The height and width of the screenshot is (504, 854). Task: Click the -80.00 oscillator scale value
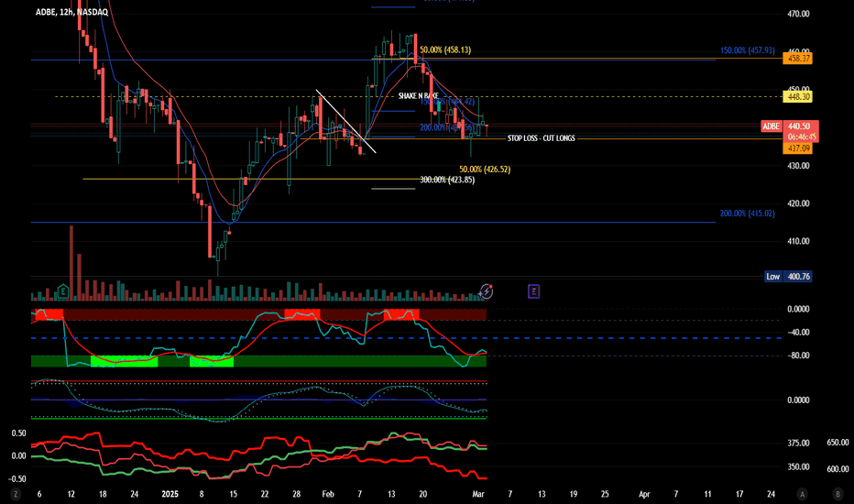(798, 356)
